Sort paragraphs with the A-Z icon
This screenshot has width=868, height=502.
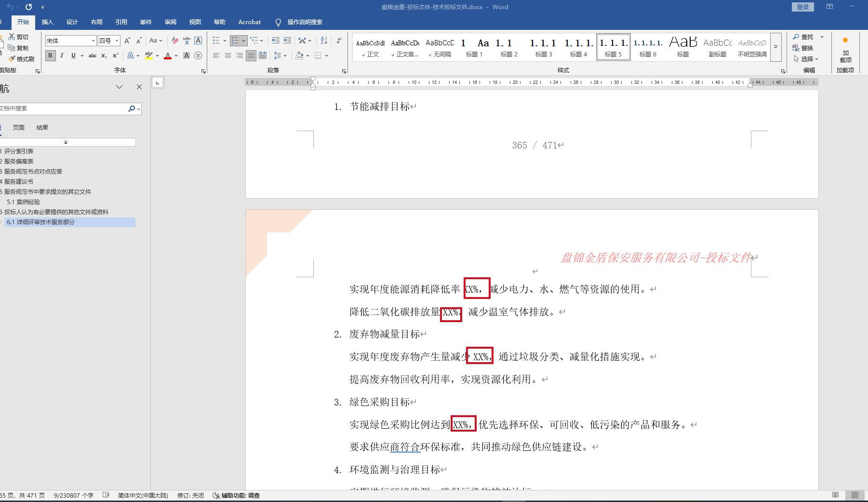(324, 41)
